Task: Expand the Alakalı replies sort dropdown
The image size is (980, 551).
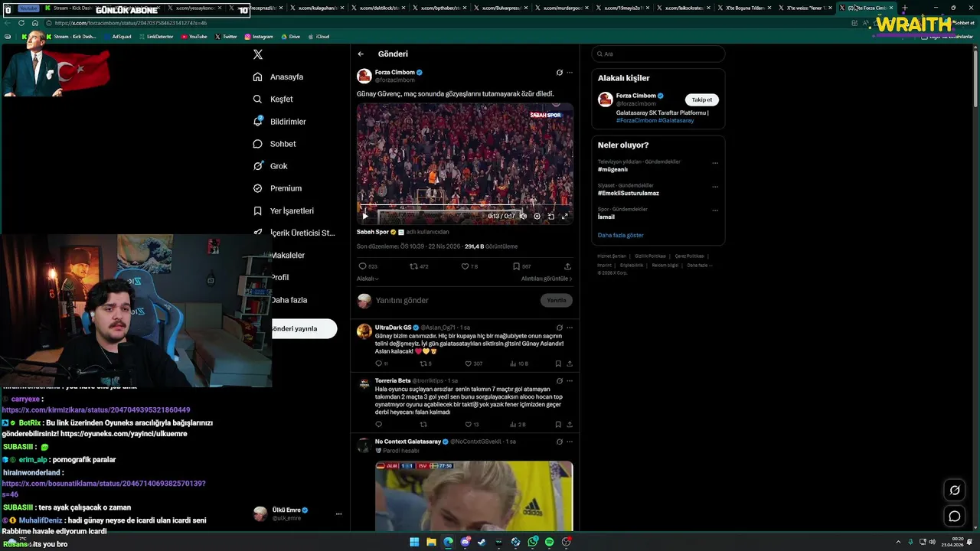Action: pos(368,279)
